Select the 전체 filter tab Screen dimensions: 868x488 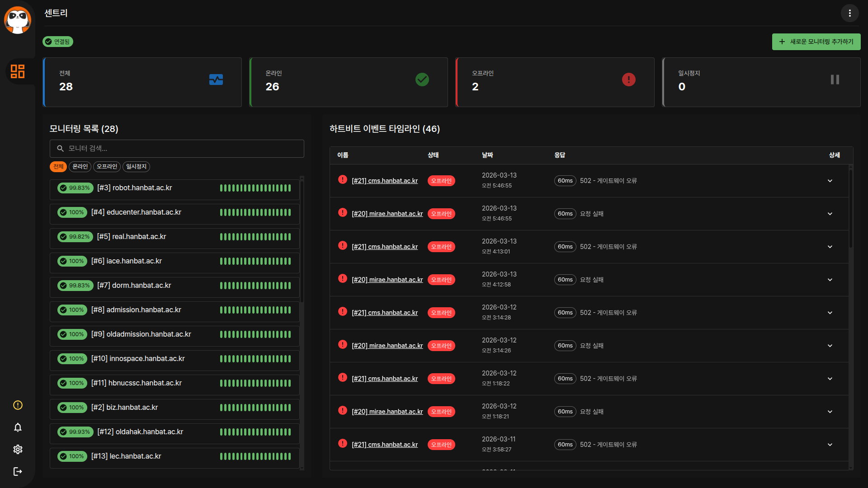[58, 167]
